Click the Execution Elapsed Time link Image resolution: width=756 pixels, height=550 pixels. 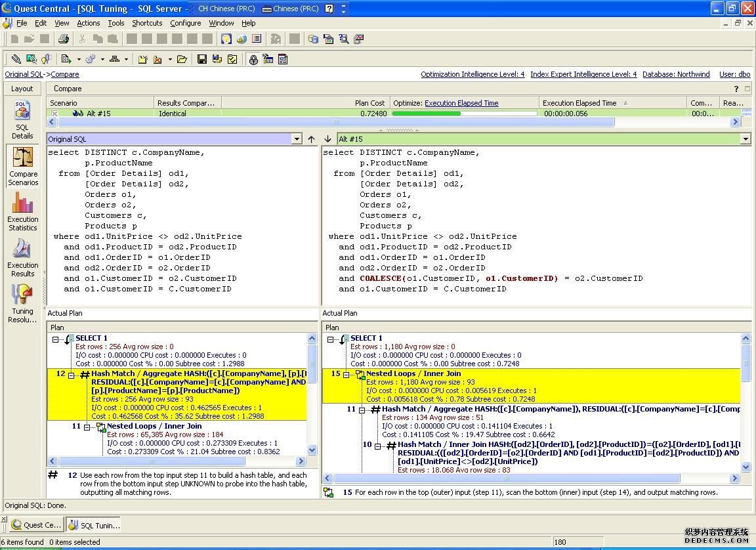coord(461,103)
